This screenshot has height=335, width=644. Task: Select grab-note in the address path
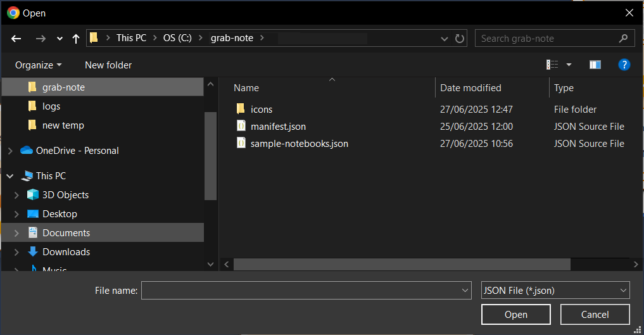(x=232, y=38)
